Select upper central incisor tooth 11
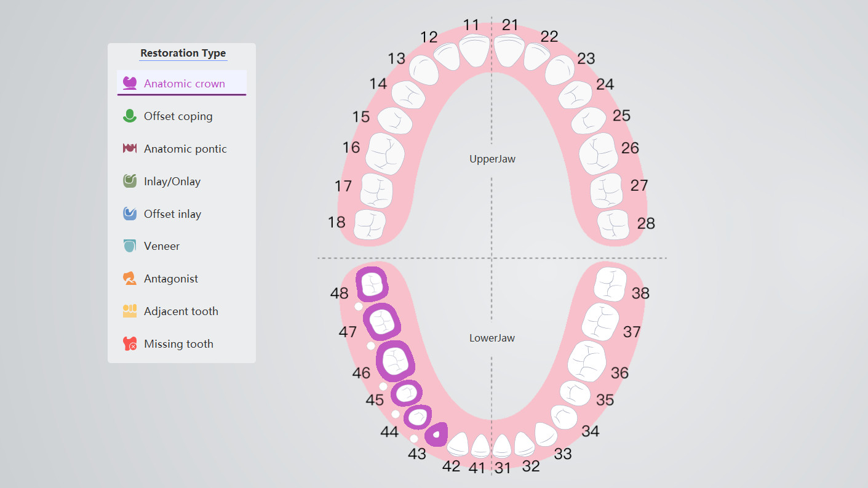This screenshot has height=488, width=868. [x=475, y=50]
